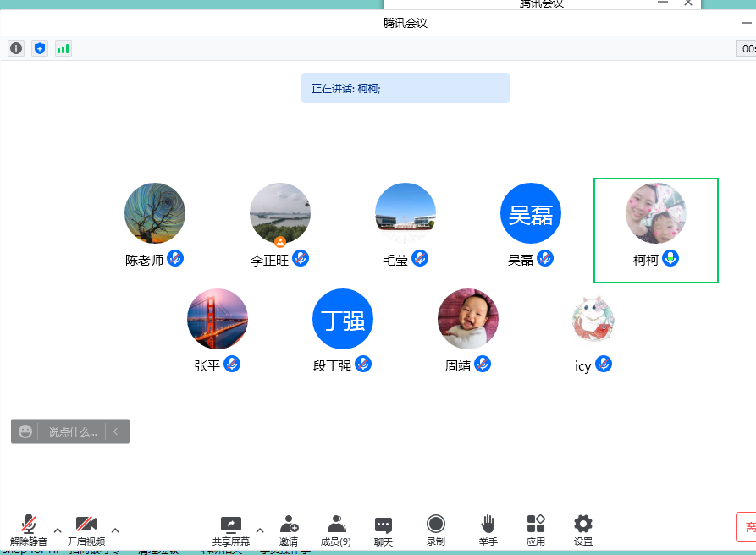Collapse the chat input bar arrow
This screenshot has height=555, width=756.
coord(115,431)
